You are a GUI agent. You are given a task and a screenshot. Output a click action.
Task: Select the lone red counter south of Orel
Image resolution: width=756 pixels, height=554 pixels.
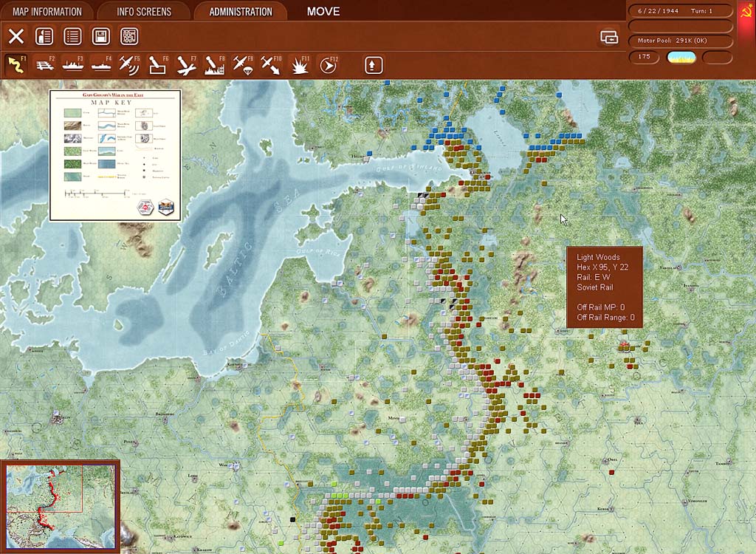[x=611, y=473]
